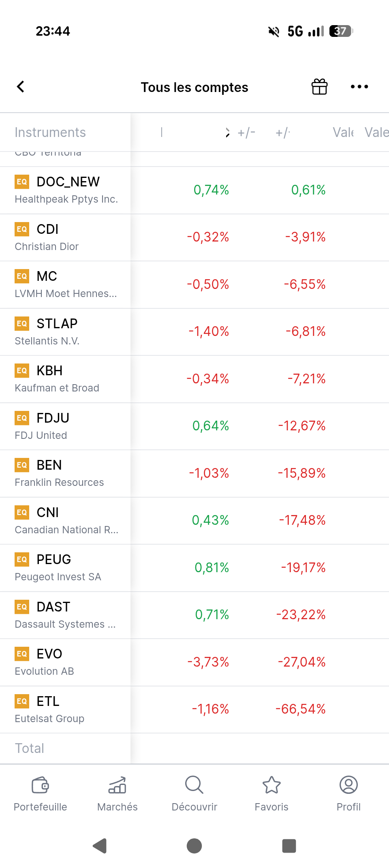Open the Stellantis STLAP position
Image resolution: width=389 pixels, height=868 pixels.
[65, 332]
